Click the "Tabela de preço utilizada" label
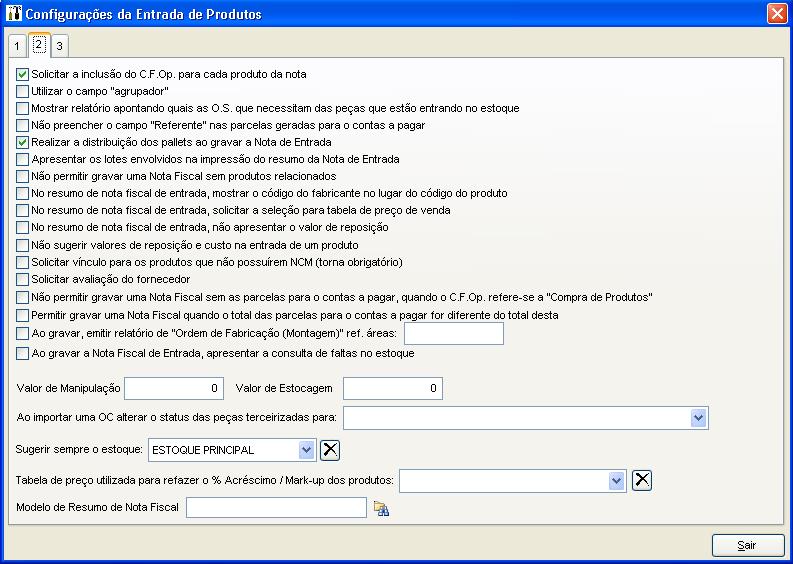Screen dimensions: 793x564 tap(204, 480)
